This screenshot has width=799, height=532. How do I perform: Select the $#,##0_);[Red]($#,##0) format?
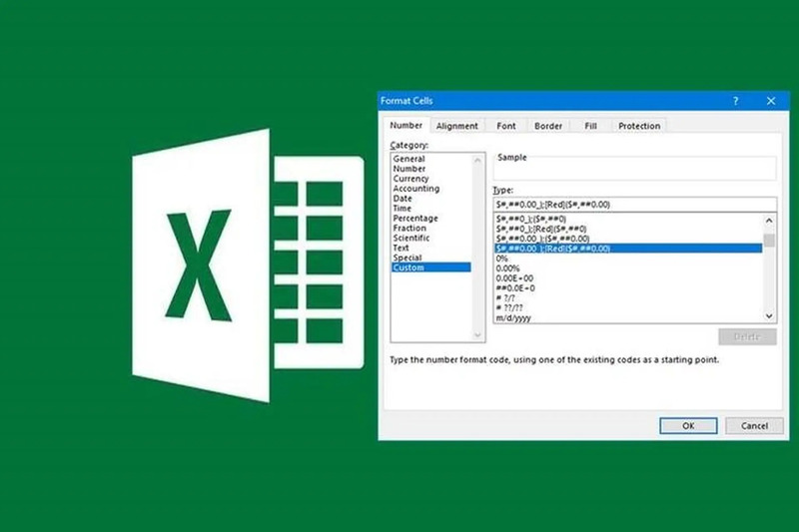pos(628,230)
